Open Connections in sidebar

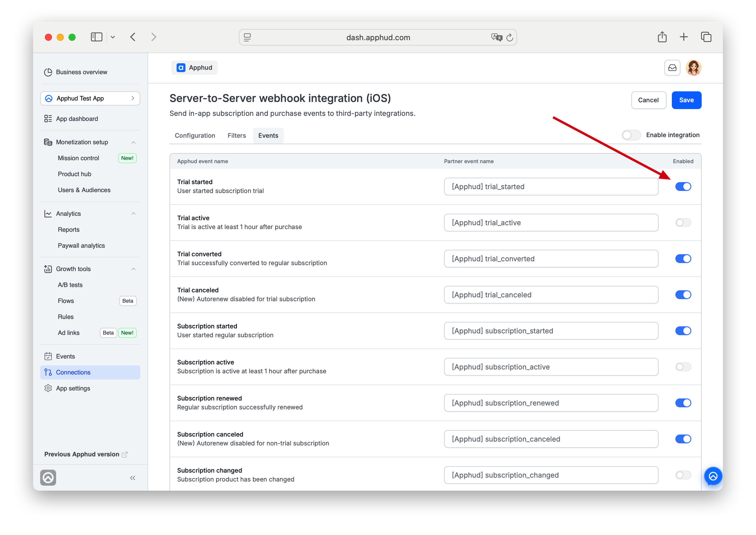90,372
